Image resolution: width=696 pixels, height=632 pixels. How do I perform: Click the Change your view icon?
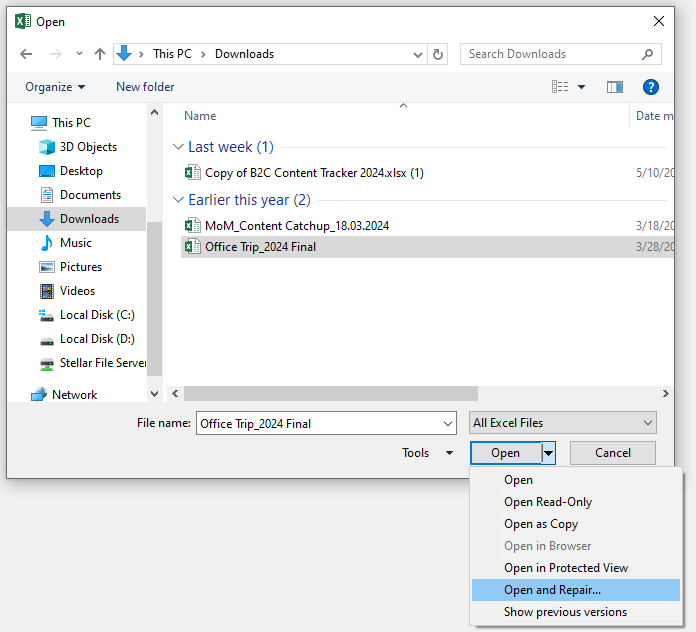561,87
